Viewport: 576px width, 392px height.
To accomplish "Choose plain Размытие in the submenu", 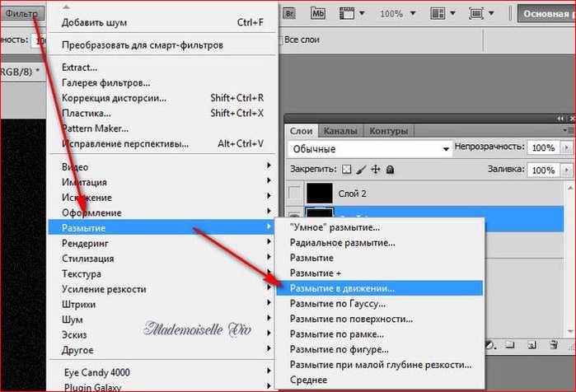I will click(380, 258).
